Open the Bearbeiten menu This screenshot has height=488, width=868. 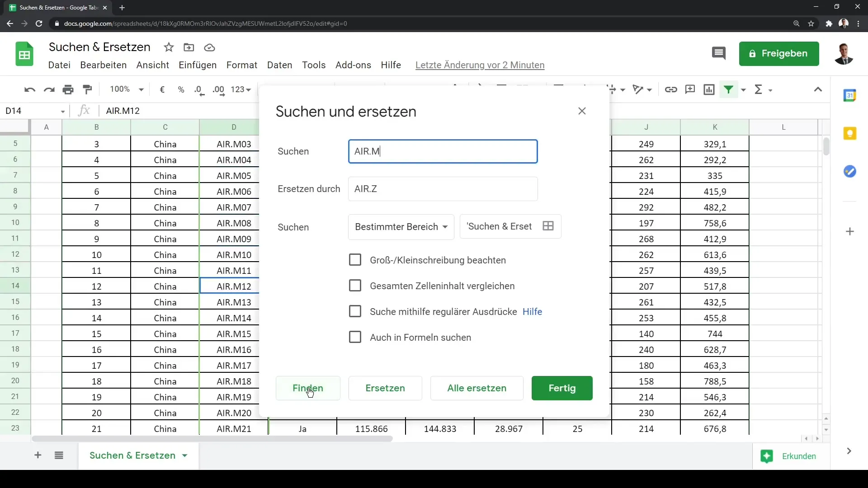103,65
